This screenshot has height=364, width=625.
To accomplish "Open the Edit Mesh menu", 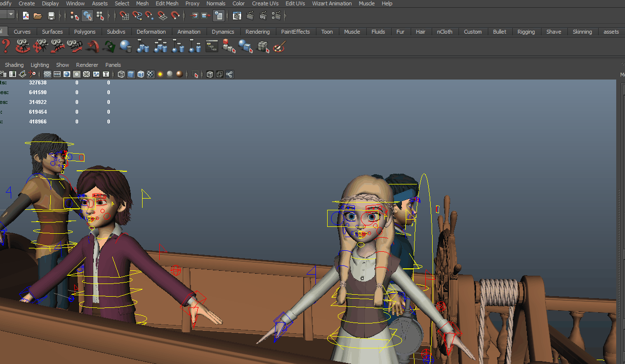I will point(167,3).
